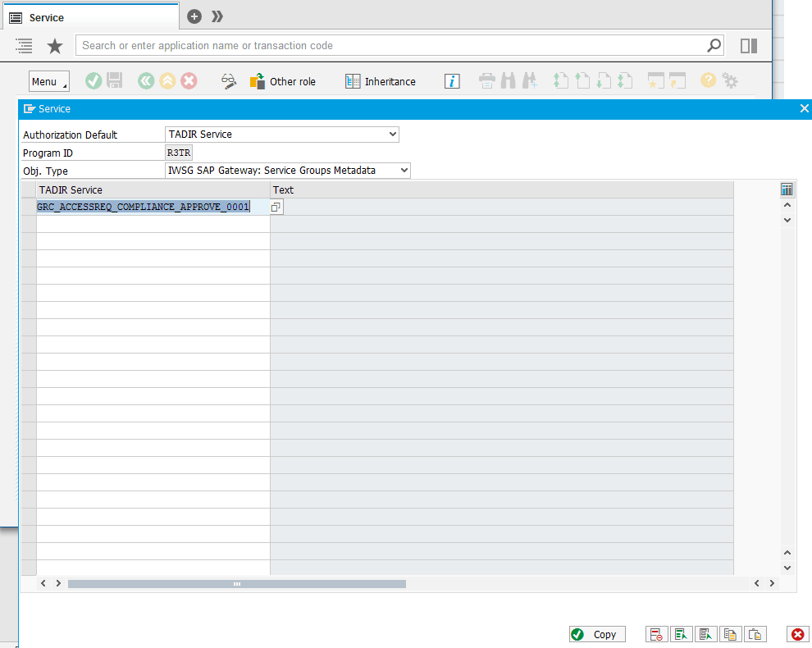
Task: Click the favorites star icon
Action: 55,46
